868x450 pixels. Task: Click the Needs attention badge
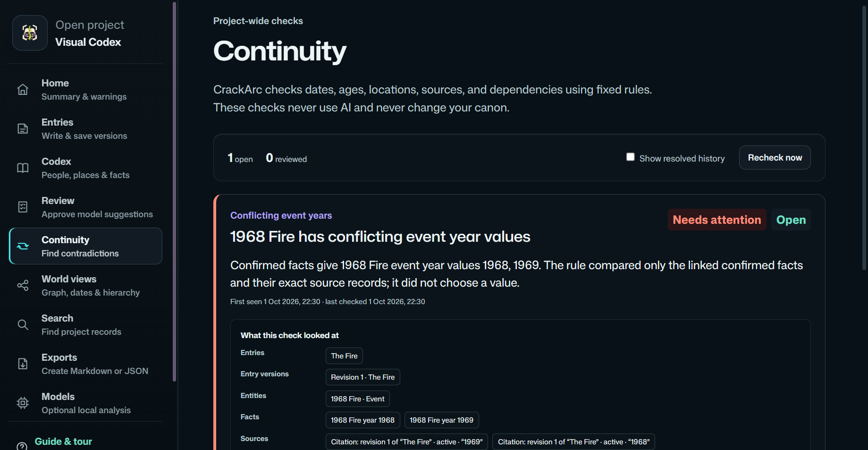coord(717,220)
